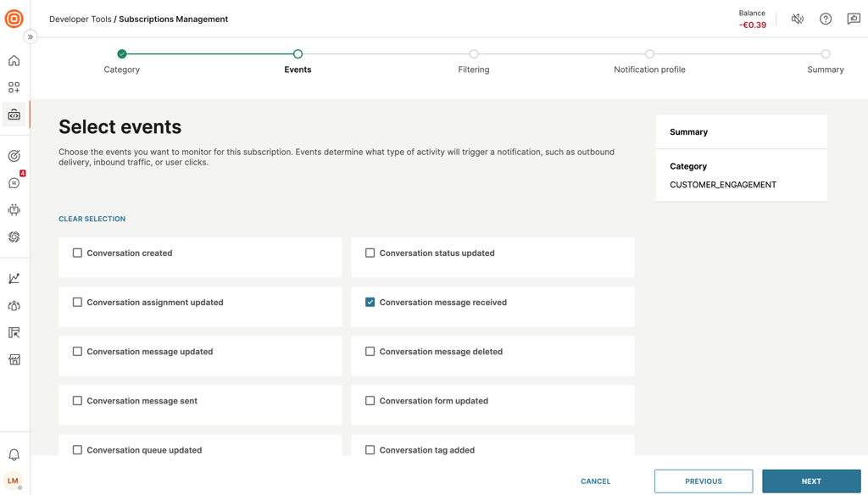This screenshot has height=495, width=868.
Task: Check Conversation form updated
Action: [370, 401]
